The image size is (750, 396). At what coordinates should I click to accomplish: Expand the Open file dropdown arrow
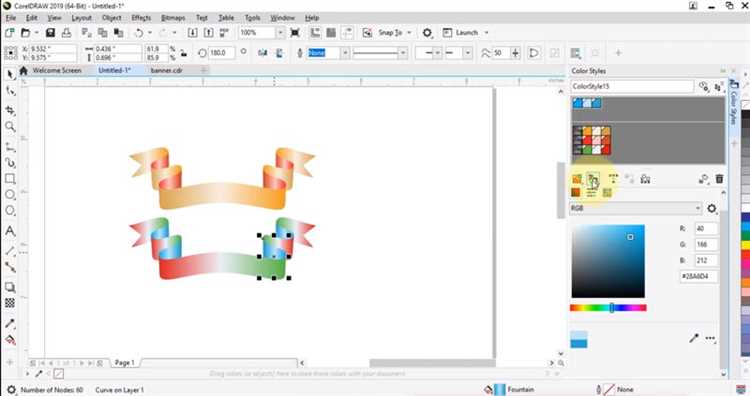click(x=36, y=33)
